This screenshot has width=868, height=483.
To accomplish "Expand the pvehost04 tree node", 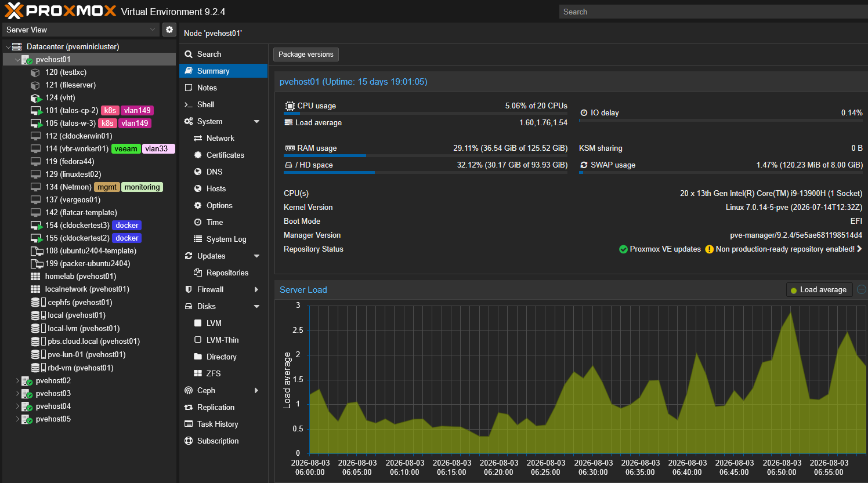I will pos(17,406).
